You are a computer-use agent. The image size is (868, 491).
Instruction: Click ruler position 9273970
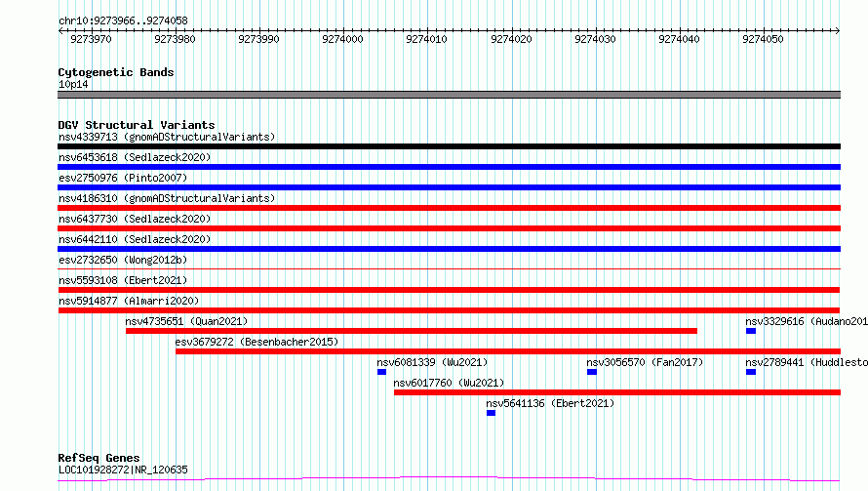pos(91,39)
